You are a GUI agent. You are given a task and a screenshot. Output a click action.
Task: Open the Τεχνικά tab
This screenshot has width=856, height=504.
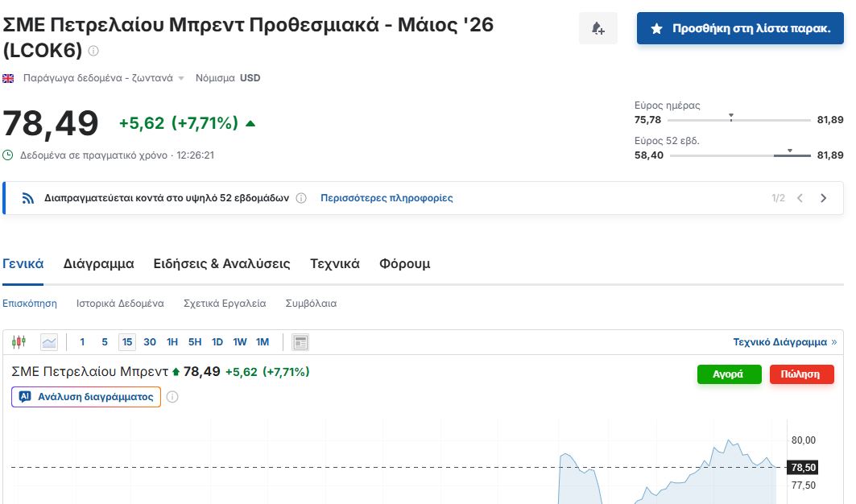334,264
